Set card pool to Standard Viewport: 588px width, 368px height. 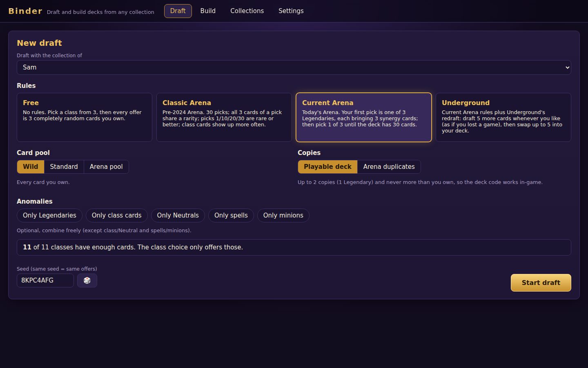(x=64, y=167)
